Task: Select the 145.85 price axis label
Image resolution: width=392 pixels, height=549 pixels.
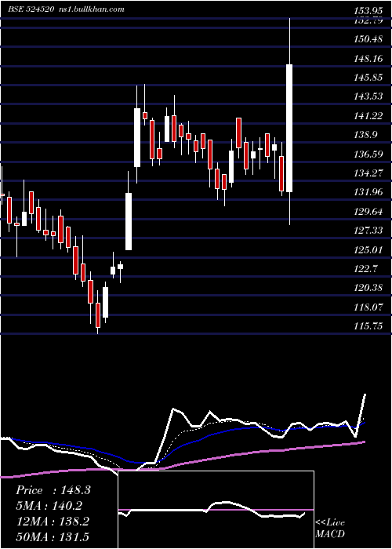Action: point(368,78)
